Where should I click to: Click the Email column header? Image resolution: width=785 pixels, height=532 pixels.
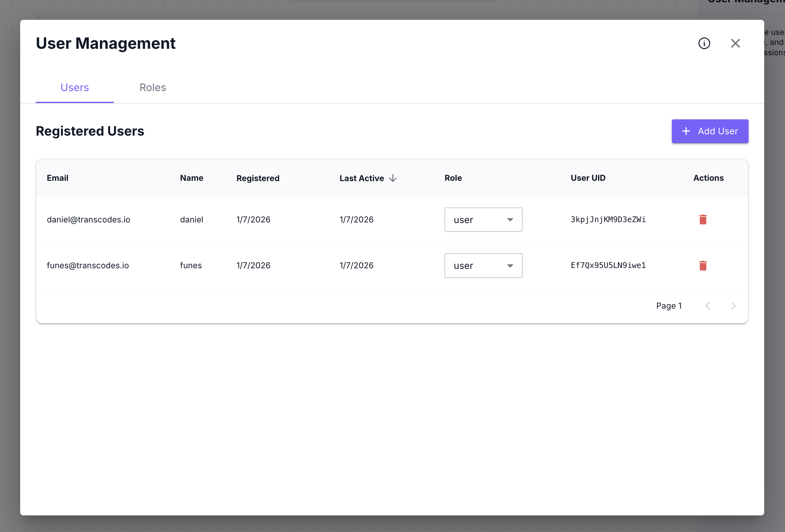point(58,178)
